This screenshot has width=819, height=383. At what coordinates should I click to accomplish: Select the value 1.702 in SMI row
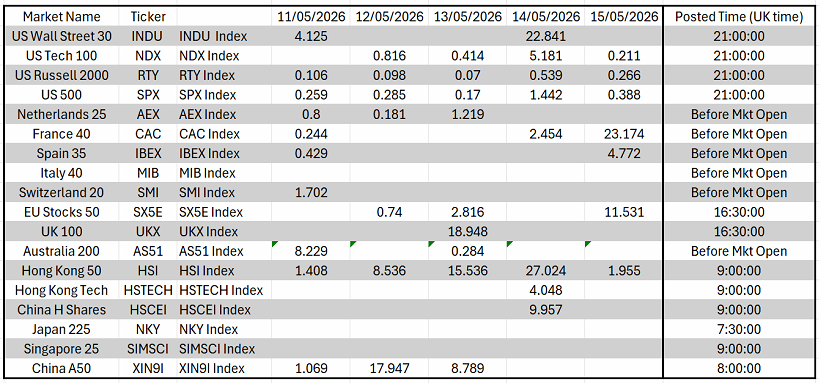pyautogui.click(x=311, y=193)
